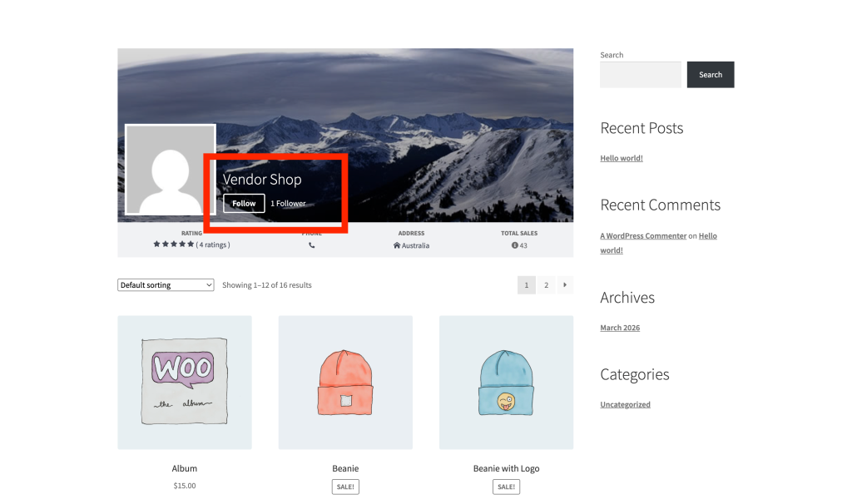Open the Uncategorized category link
852x504 pixels.
[625, 404]
